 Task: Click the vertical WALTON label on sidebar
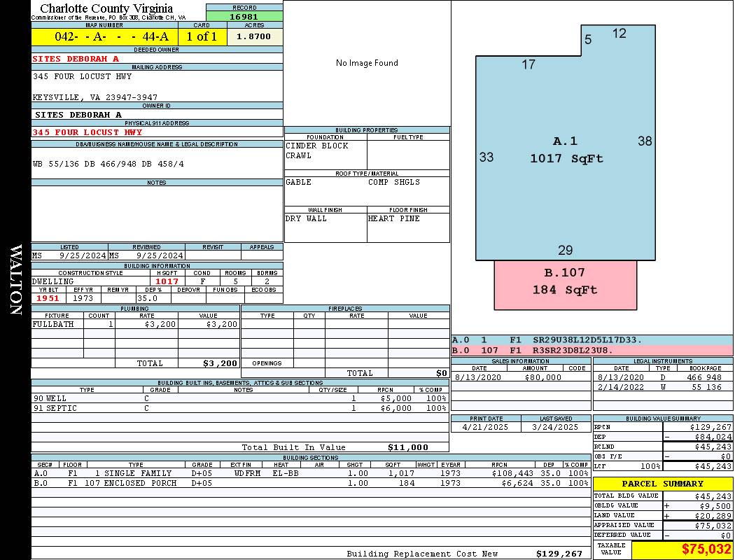[15, 280]
